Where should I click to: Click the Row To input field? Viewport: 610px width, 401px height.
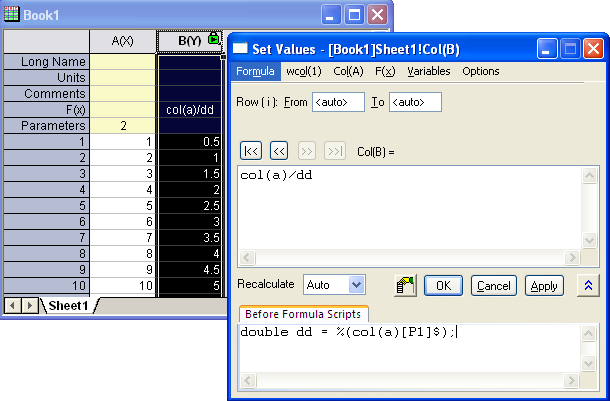(415, 102)
